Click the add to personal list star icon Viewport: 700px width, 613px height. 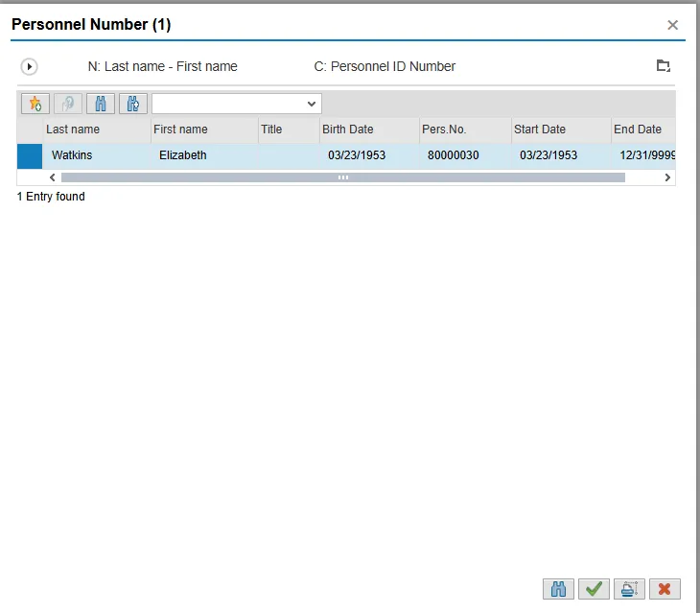click(35, 104)
